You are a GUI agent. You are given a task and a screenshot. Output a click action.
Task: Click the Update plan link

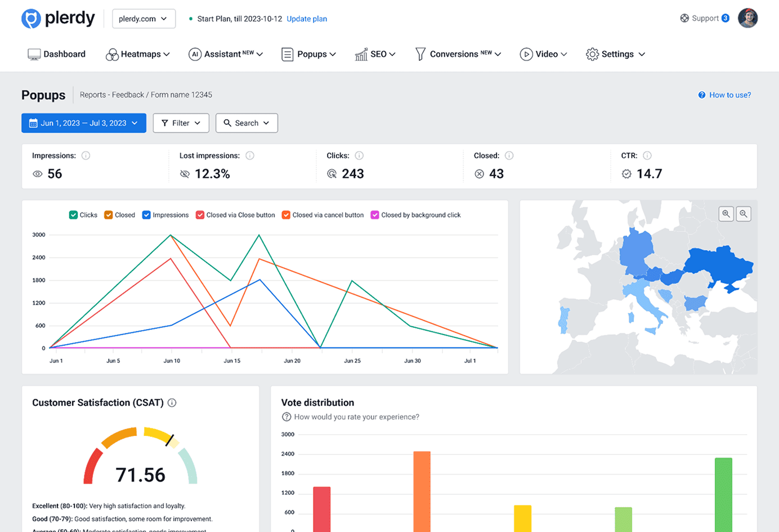[307, 19]
